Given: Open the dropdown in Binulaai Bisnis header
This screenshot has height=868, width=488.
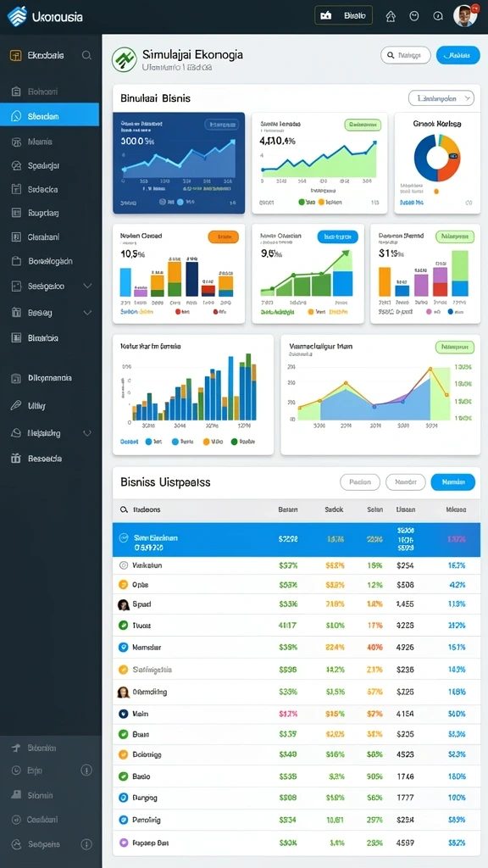Looking at the screenshot, I should point(441,98).
